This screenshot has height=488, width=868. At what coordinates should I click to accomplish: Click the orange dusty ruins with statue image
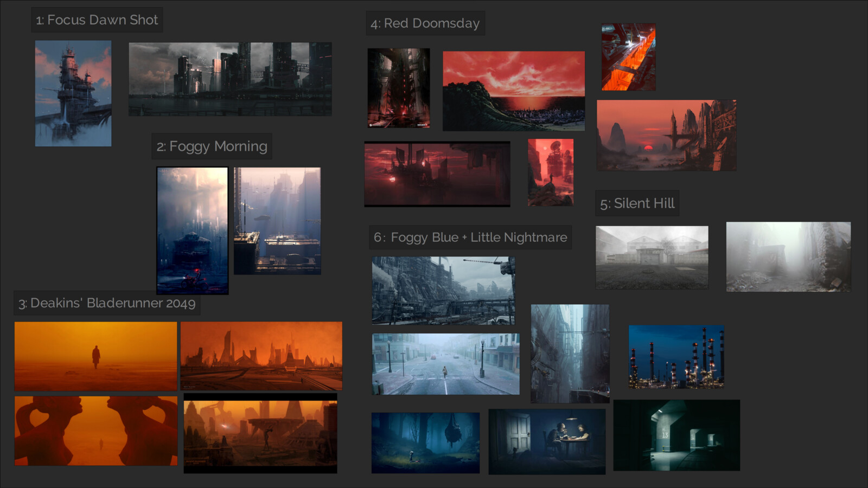pyautogui.click(x=260, y=433)
